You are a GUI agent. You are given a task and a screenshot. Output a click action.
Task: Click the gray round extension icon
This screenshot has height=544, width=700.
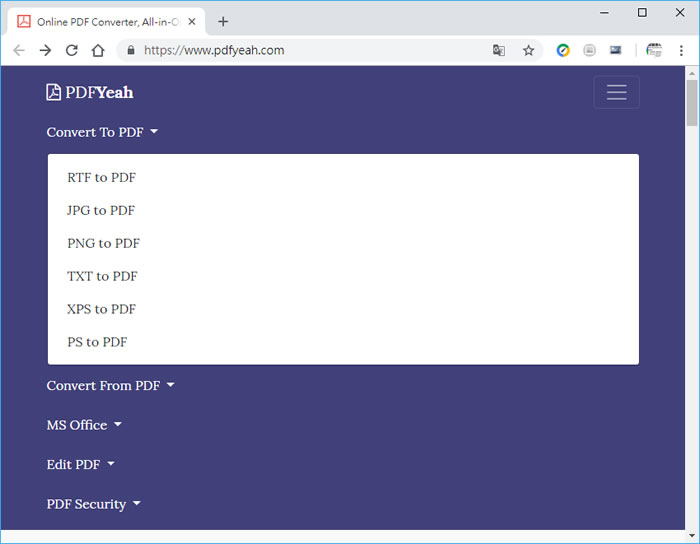pyautogui.click(x=589, y=50)
